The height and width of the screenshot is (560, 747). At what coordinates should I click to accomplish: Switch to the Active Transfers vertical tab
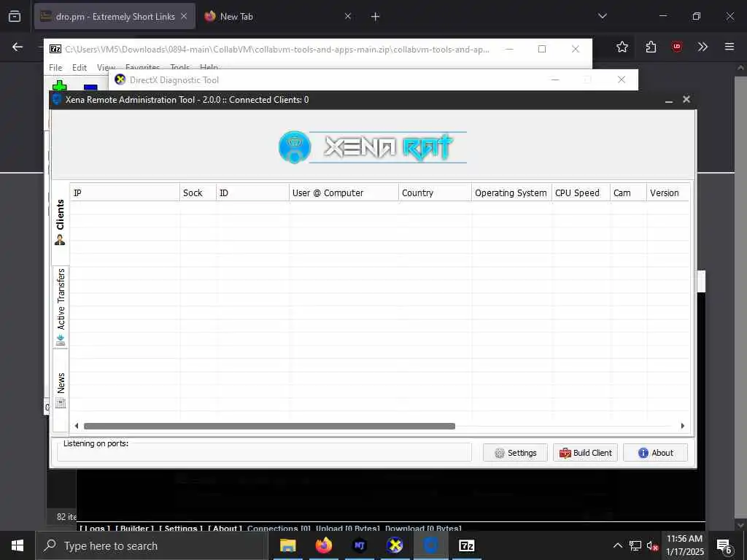coord(61,307)
